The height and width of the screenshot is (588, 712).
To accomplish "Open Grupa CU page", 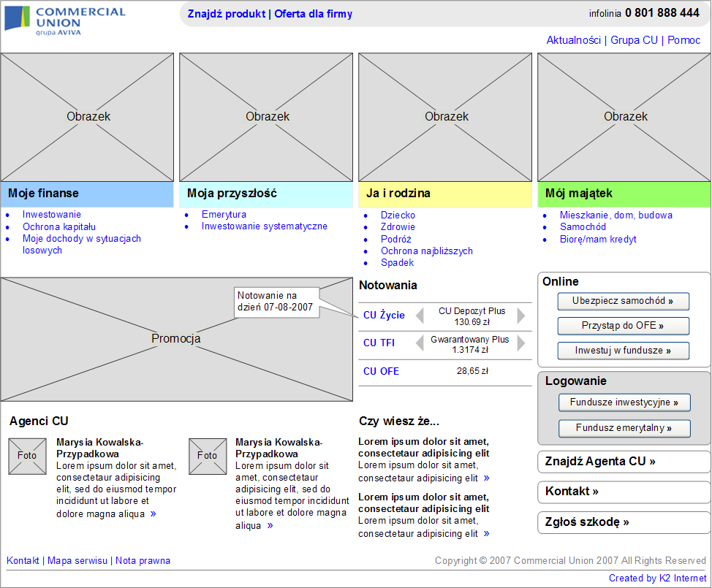I will 634,40.
